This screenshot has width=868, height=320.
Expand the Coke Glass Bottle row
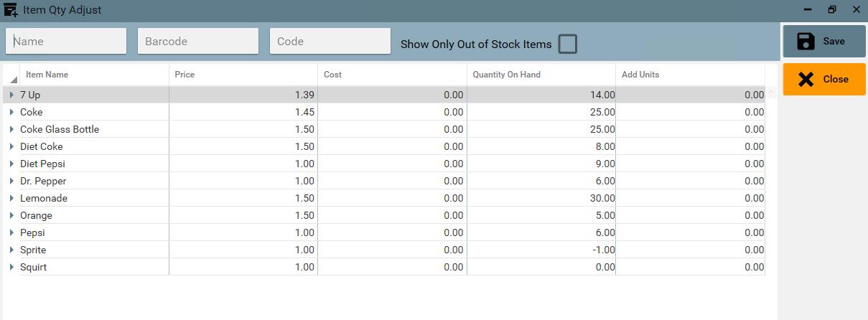pyautogui.click(x=11, y=129)
